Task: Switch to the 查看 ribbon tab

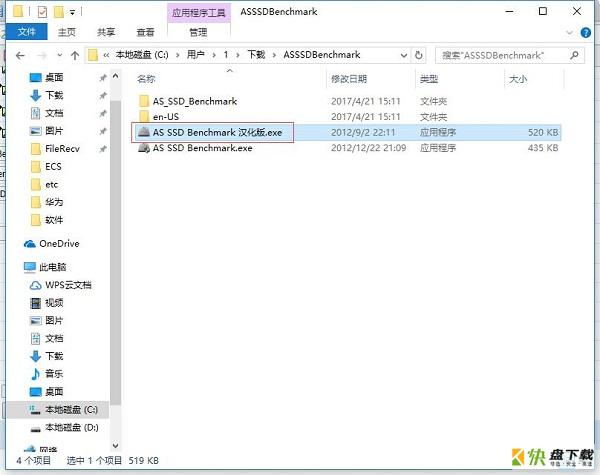Action: click(145, 32)
